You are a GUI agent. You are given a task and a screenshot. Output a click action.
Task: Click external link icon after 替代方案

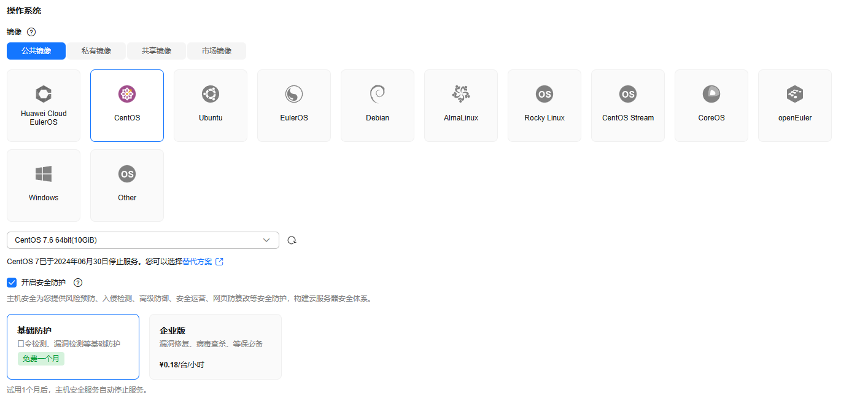[219, 262]
